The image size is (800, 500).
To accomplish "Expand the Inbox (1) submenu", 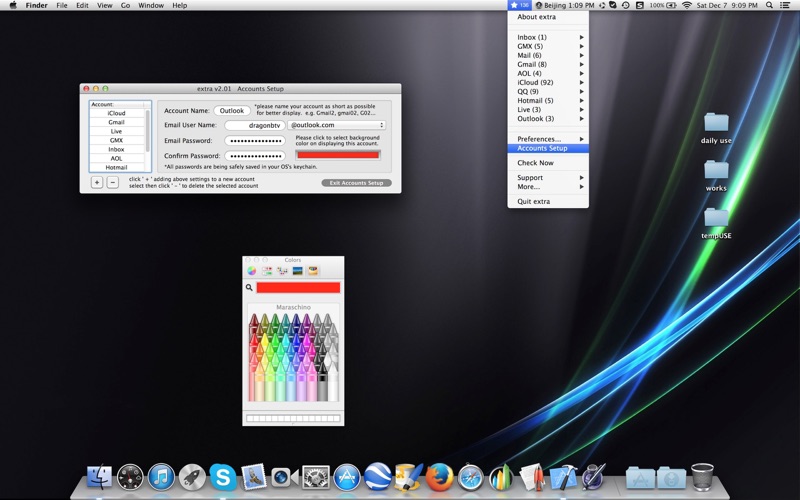I will [548, 37].
